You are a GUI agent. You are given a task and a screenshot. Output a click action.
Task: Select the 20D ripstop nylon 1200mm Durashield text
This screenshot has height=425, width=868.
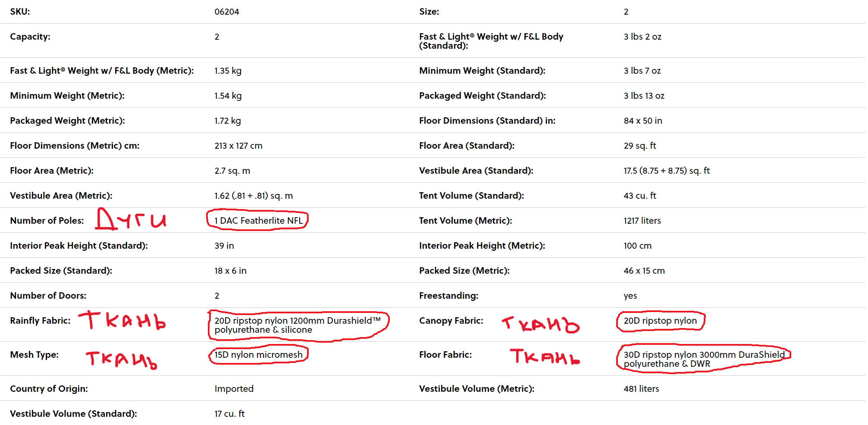pos(298,325)
